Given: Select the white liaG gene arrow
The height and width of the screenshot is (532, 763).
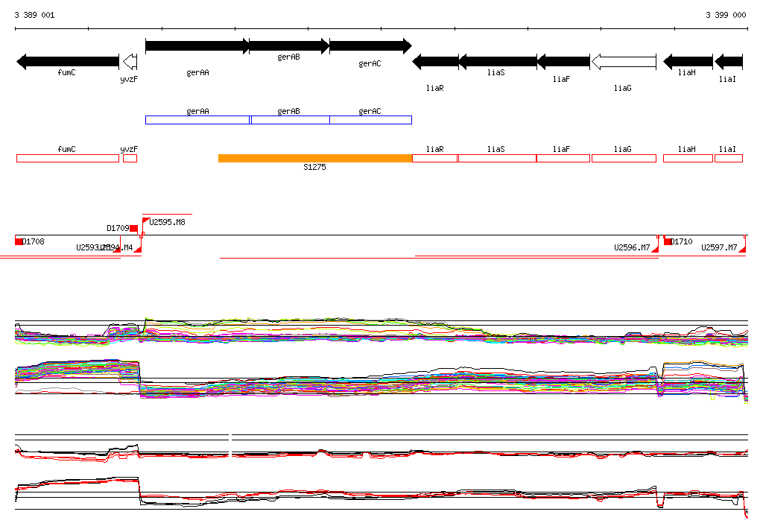Looking at the screenshot, I should click(x=624, y=62).
